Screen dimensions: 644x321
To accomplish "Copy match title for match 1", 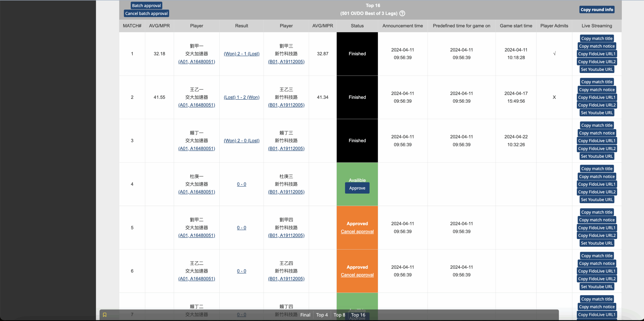I will click(x=597, y=39).
